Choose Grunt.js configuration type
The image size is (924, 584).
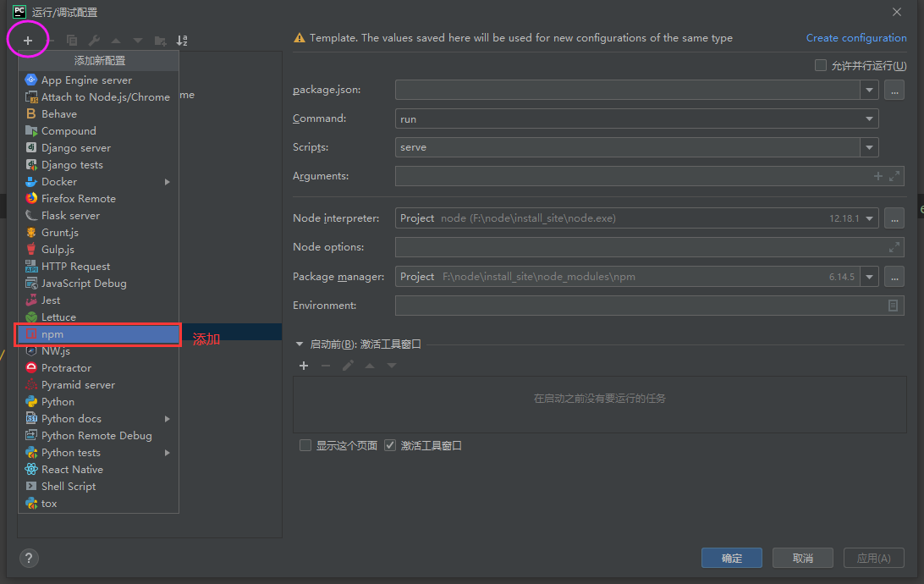pos(98,233)
